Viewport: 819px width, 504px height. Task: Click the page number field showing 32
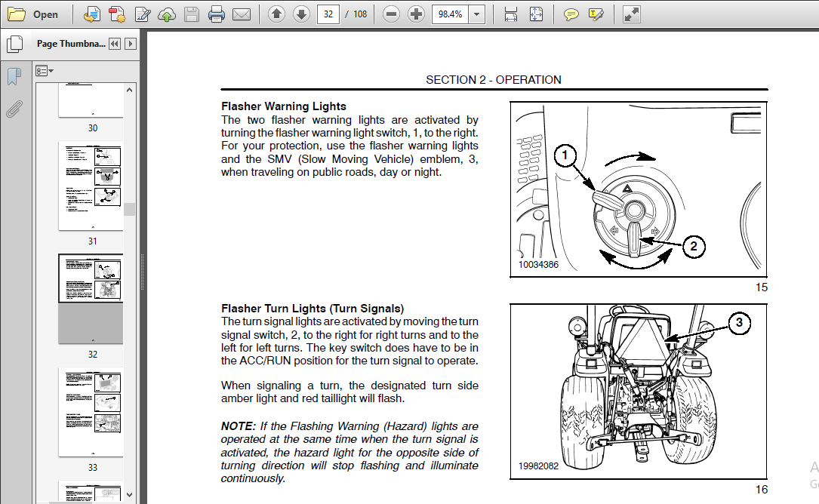[328, 14]
